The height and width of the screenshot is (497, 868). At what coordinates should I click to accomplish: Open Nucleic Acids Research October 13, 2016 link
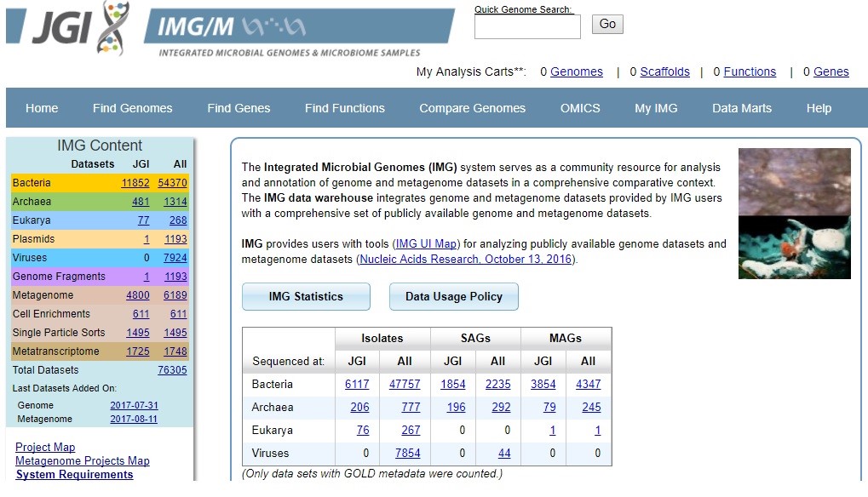click(x=466, y=260)
